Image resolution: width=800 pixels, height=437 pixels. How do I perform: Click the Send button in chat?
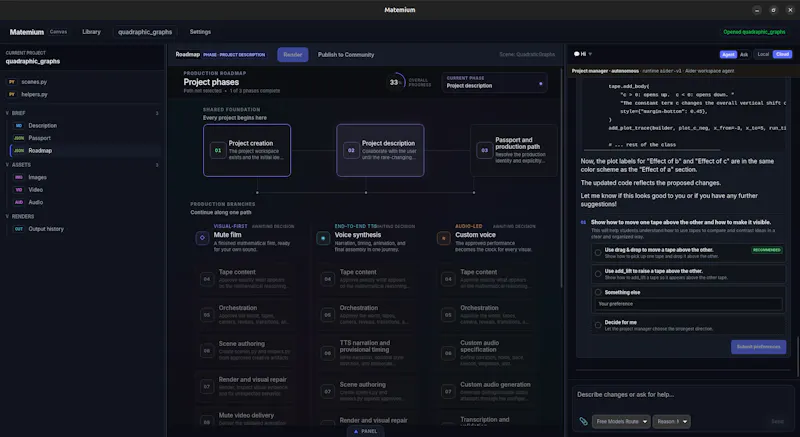[777, 421]
